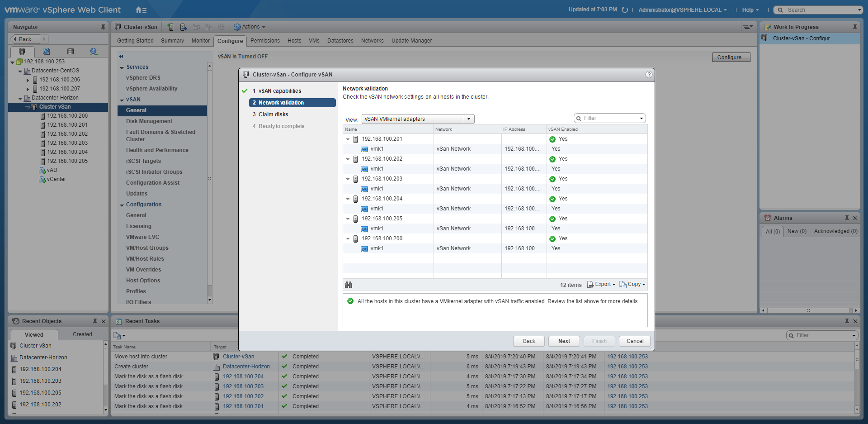The height and width of the screenshot is (424, 868).
Task: Open the help question mark in the dialog
Action: 649,75
